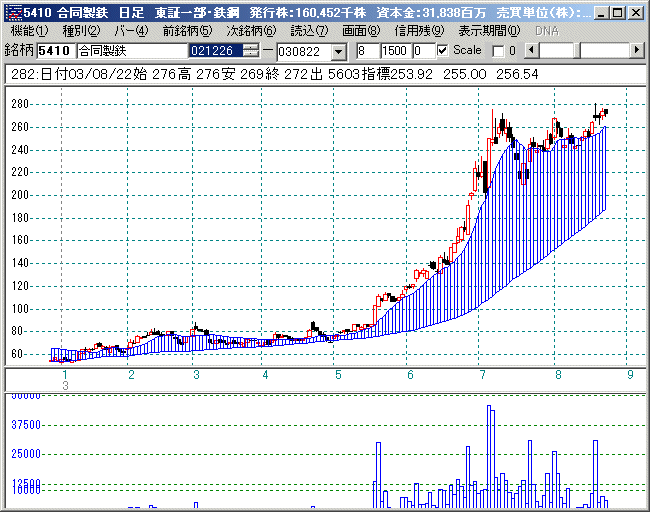Click the input field containing 1500

(x=393, y=50)
